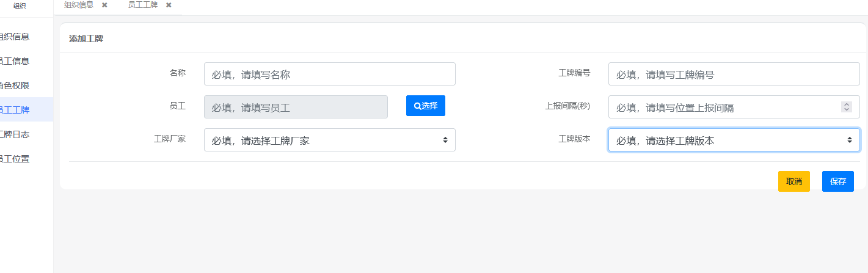Decrease the 上报间隔 value with the down arrow
Screen dimensions: 868x273
pyautogui.click(x=847, y=110)
